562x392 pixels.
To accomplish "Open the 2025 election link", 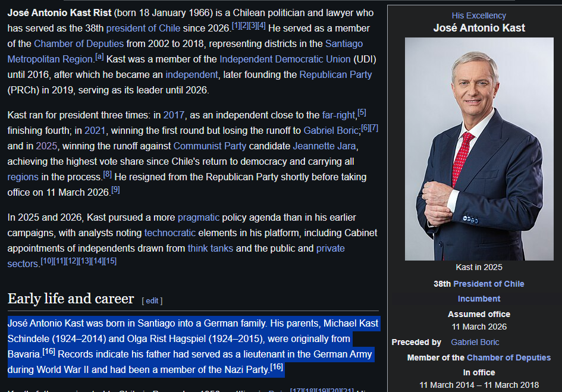I will click(46, 146).
